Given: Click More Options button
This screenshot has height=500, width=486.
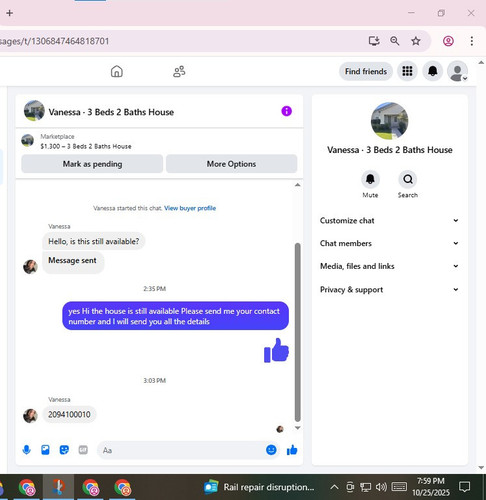Looking at the screenshot, I should tap(231, 164).
